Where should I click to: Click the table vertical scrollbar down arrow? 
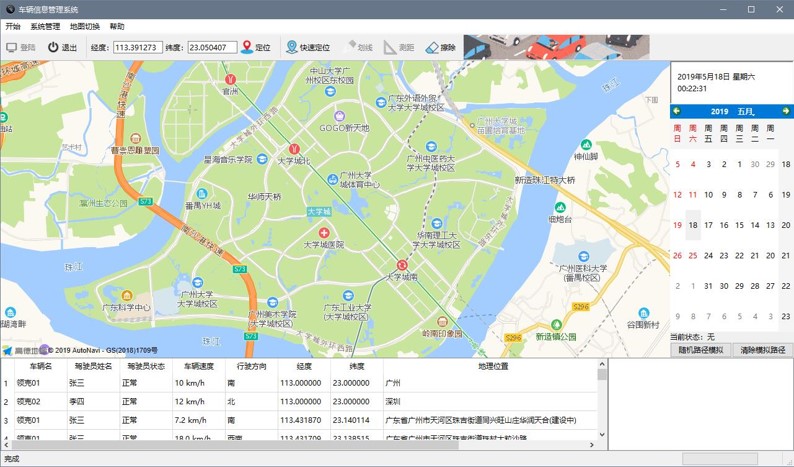pos(602,435)
